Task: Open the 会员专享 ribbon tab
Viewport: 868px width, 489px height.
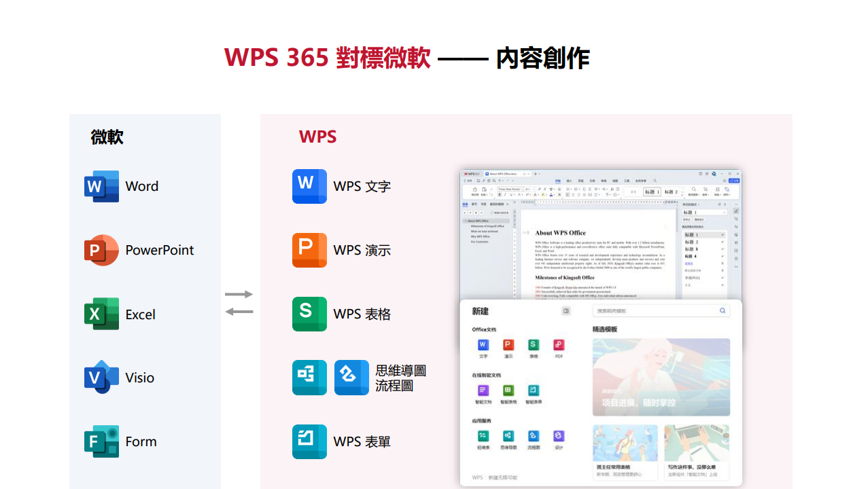Action: 641,181
